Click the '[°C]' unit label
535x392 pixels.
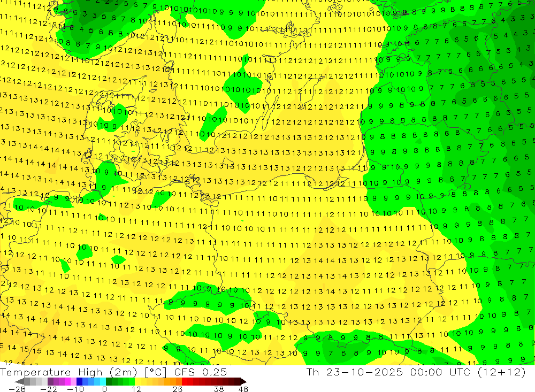[156, 372]
